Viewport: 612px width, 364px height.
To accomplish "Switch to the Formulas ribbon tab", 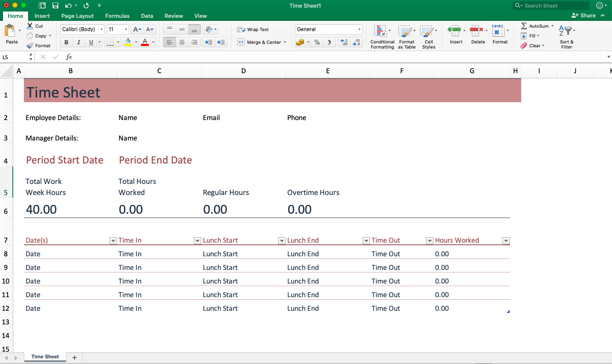I will [117, 16].
